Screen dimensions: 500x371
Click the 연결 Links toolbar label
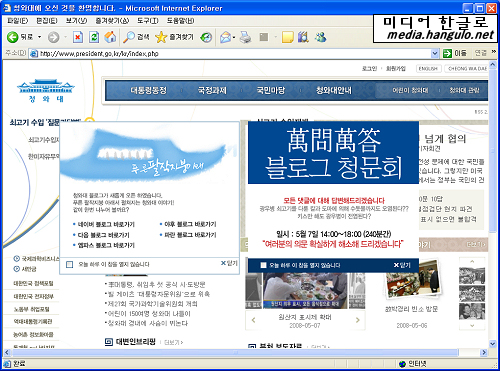[x=481, y=53]
